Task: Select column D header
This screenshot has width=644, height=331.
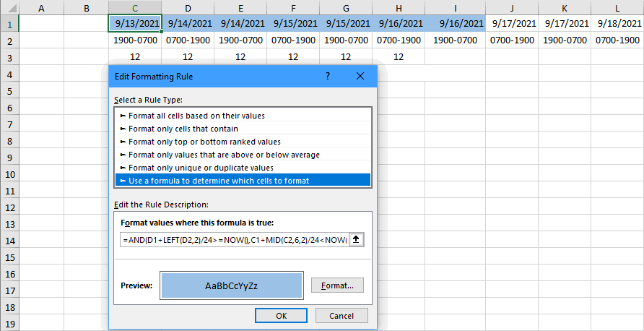Action: pos(188,7)
